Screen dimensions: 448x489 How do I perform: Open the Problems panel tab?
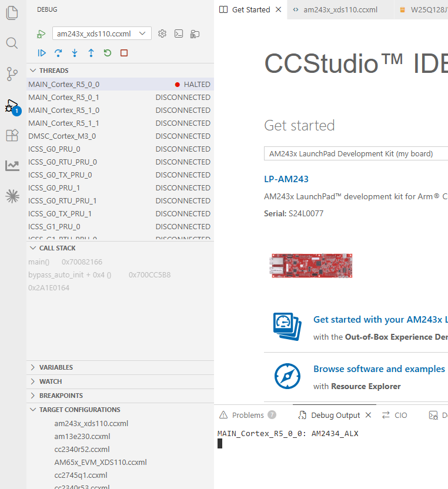pyautogui.click(x=248, y=415)
